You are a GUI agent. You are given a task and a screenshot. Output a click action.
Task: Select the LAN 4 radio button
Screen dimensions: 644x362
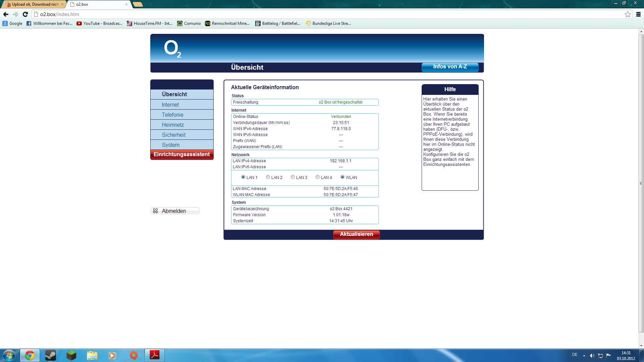[318, 177]
